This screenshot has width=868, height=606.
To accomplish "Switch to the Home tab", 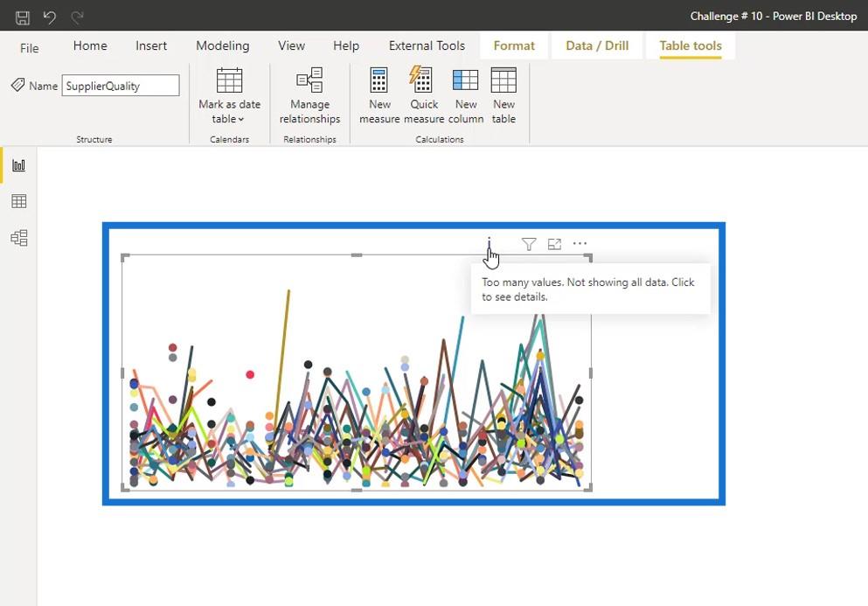I will [x=90, y=46].
